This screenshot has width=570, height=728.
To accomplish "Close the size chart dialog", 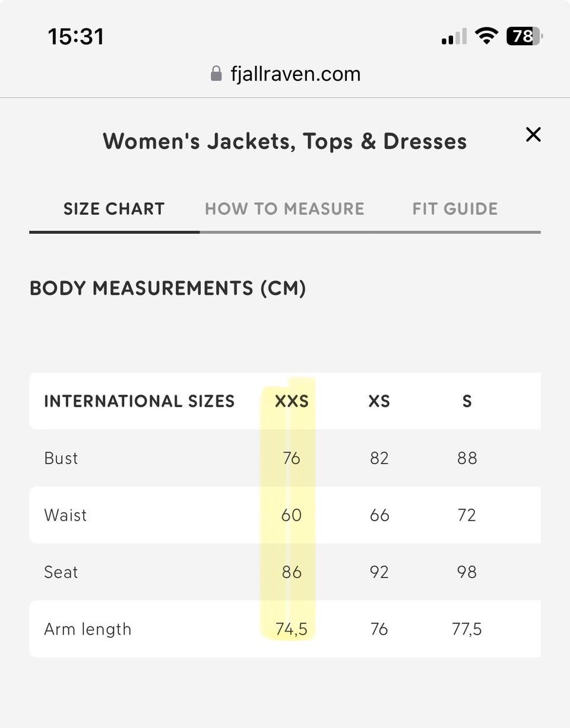I will pos(533,135).
